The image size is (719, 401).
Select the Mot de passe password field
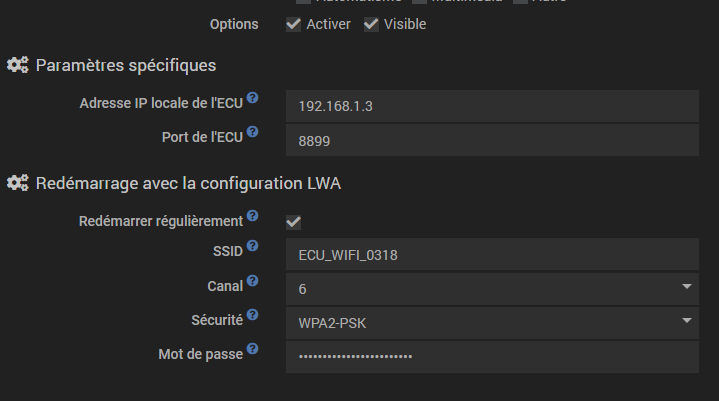[x=490, y=357]
